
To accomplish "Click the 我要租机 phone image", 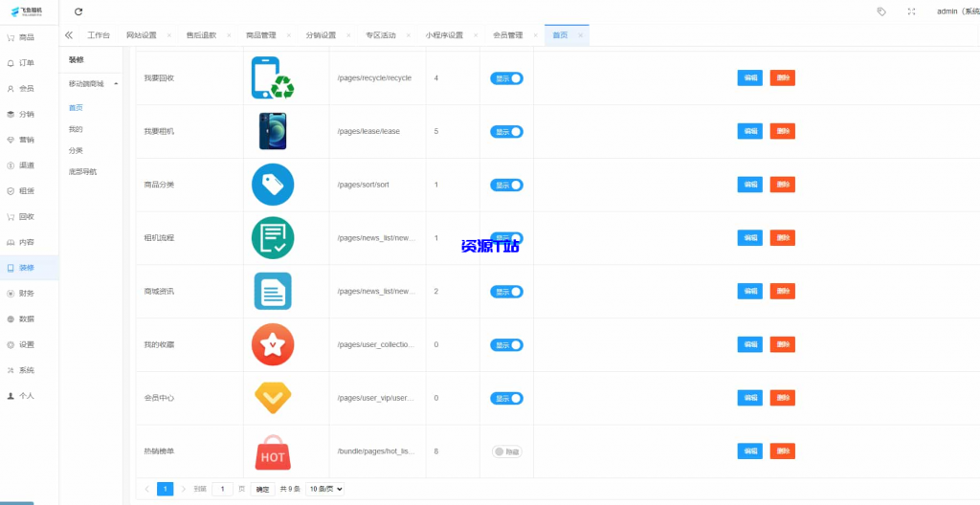I will [273, 131].
